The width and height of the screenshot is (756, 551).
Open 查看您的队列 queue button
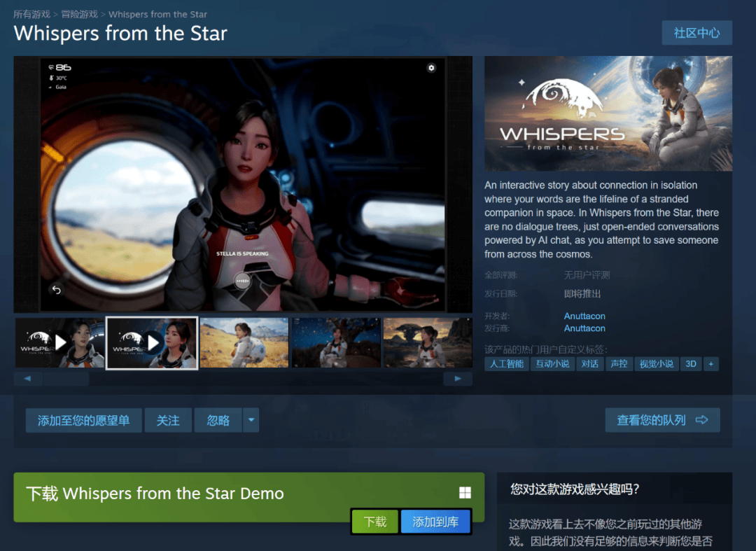pyautogui.click(x=661, y=420)
